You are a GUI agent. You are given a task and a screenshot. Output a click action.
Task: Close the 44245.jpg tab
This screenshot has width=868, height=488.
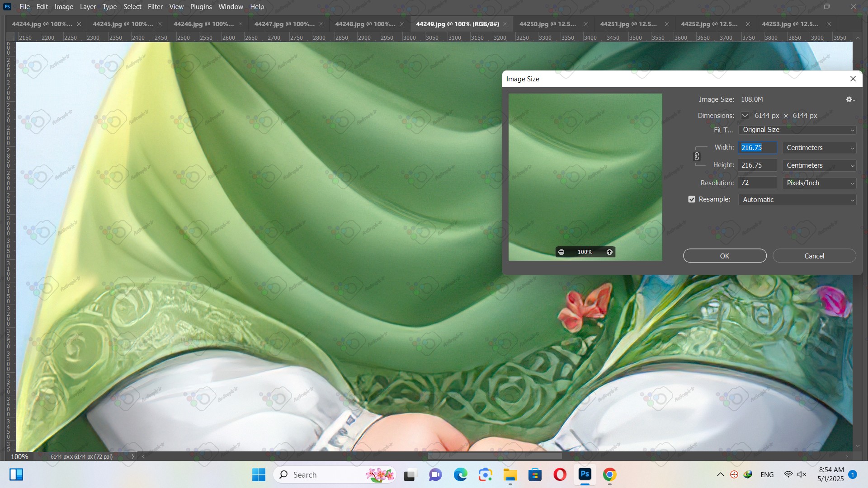click(160, 24)
